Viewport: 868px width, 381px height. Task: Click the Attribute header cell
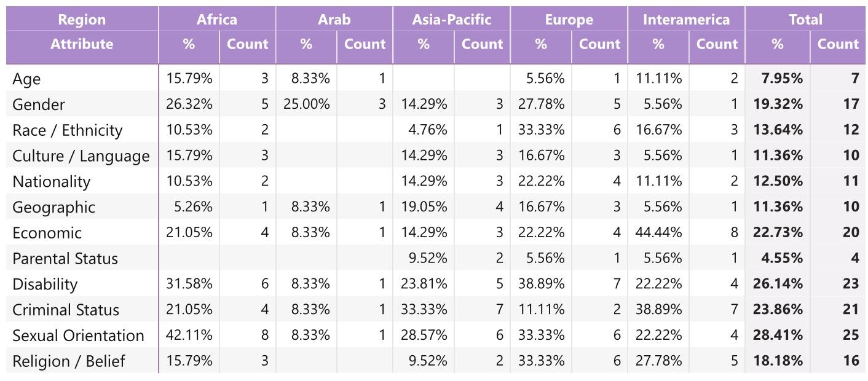[x=82, y=44]
